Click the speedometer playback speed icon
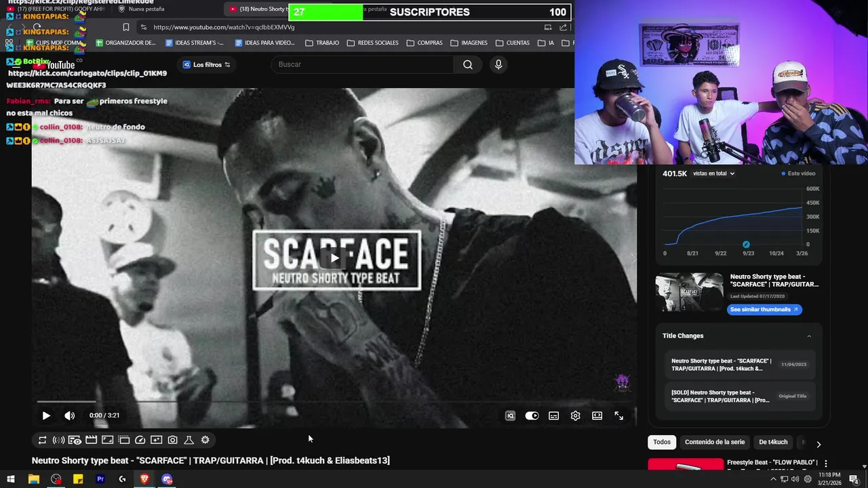The width and height of the screenshot is (868, 488). tap(140, 440)
